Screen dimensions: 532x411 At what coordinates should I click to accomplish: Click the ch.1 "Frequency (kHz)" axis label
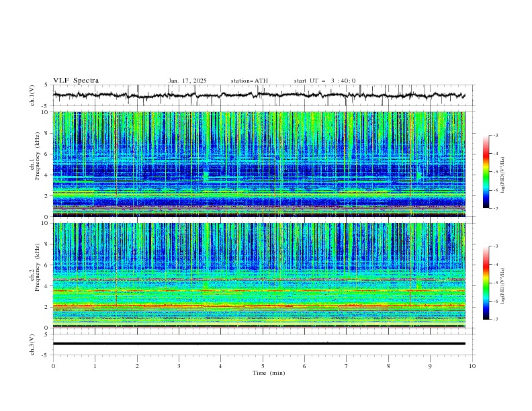38,155
